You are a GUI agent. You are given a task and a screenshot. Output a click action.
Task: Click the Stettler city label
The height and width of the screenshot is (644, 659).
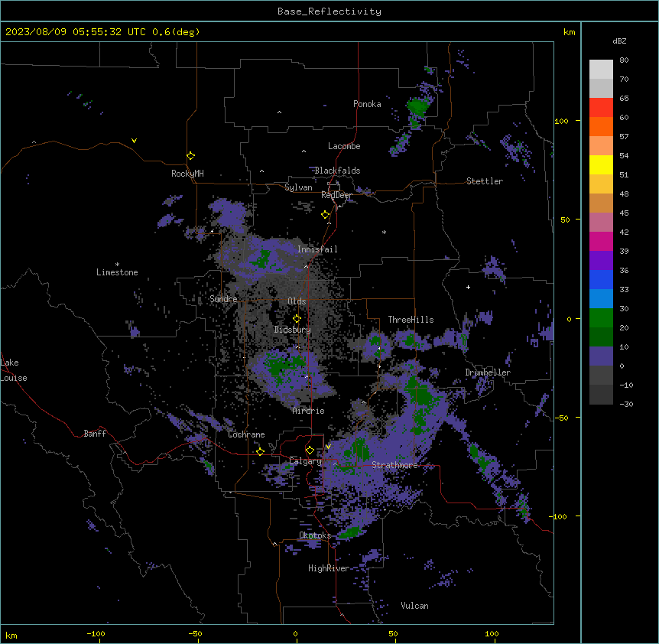coord(485,181)
